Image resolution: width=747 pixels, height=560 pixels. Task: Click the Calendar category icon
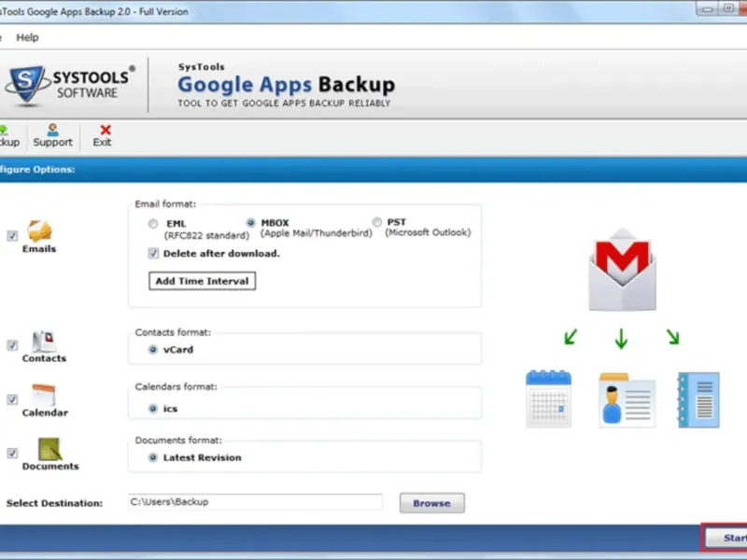tap(44, 395)
